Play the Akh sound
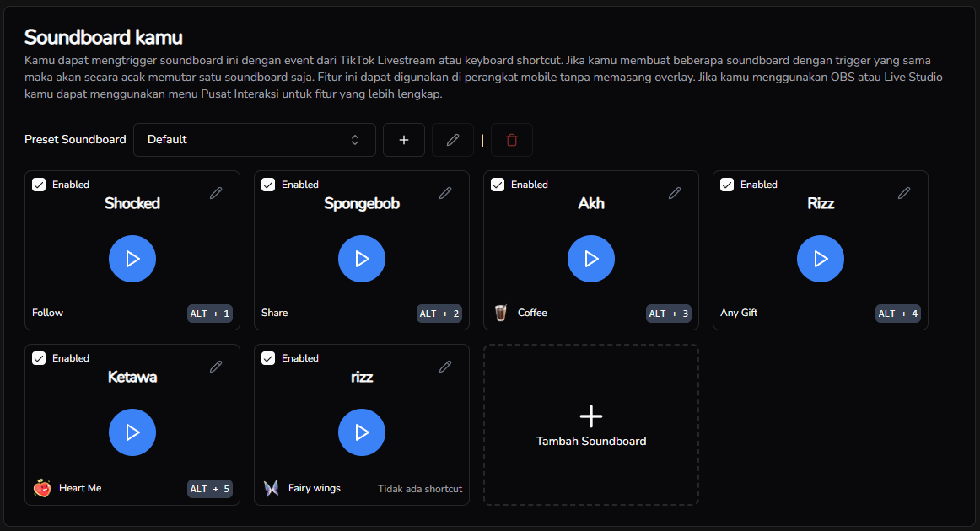 tap(591, 259)
